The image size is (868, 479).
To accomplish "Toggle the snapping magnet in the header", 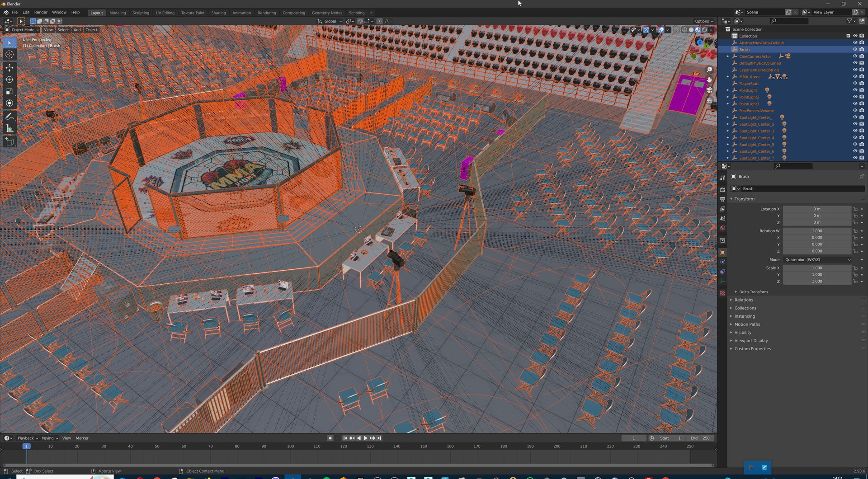I will click(360, 21).
